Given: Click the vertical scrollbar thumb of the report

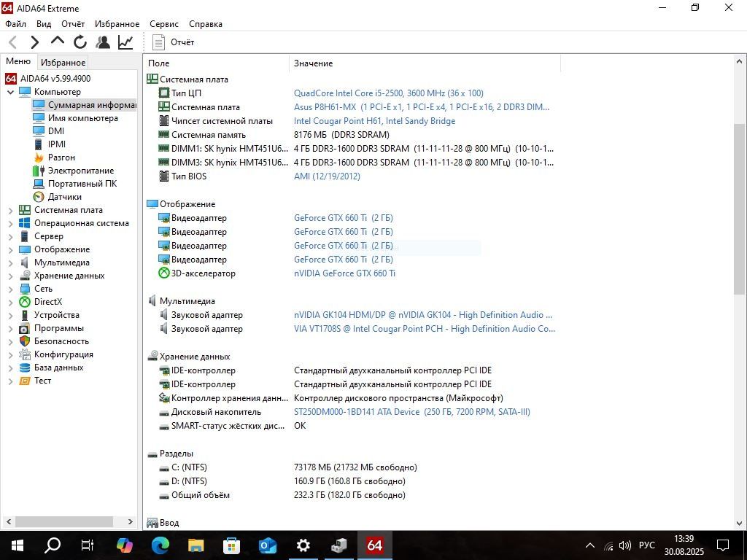Looking at the screenshot, I should tap(739, 209).
